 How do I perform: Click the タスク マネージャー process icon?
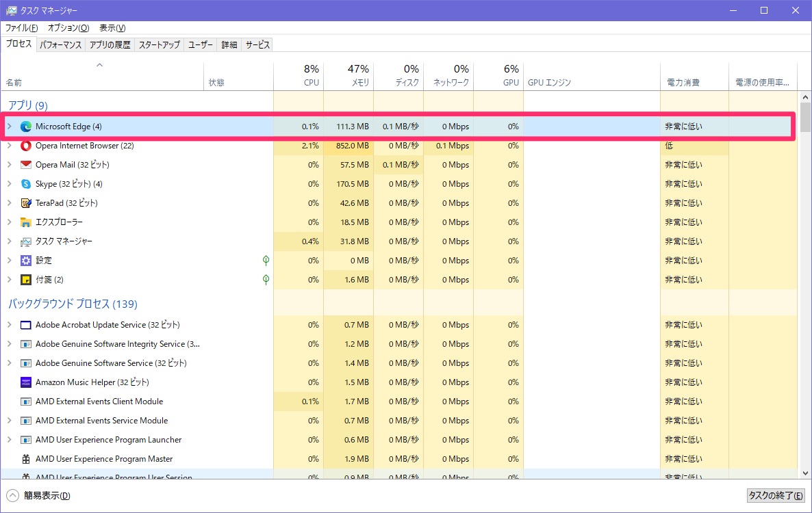point(26,241)
